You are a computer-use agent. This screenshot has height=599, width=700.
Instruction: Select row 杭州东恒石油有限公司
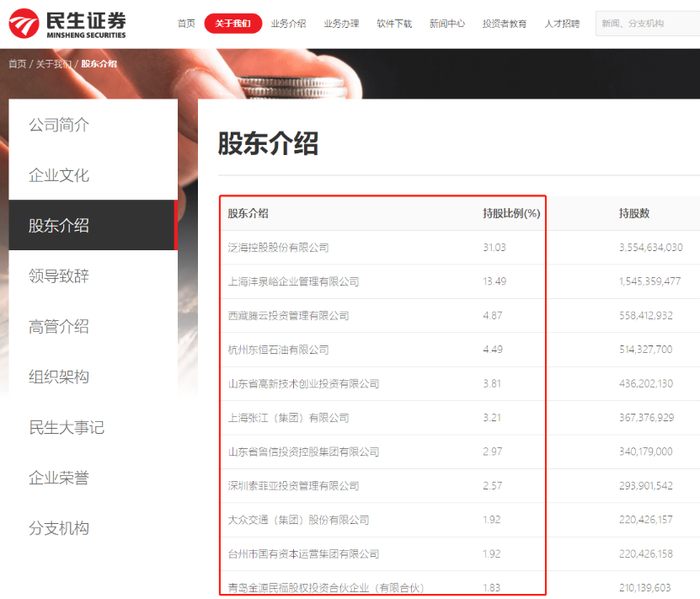pos(459,349)
